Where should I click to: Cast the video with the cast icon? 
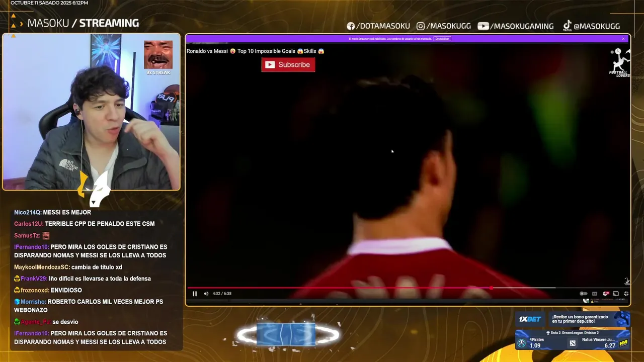pyautogui.click(x=615, y=294)
